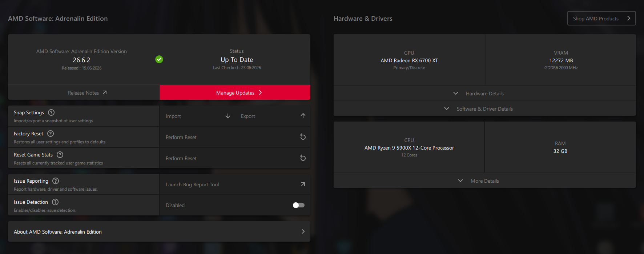
Task: Perform Reset for Reset Game Stats
Action: tap(235, 158)
